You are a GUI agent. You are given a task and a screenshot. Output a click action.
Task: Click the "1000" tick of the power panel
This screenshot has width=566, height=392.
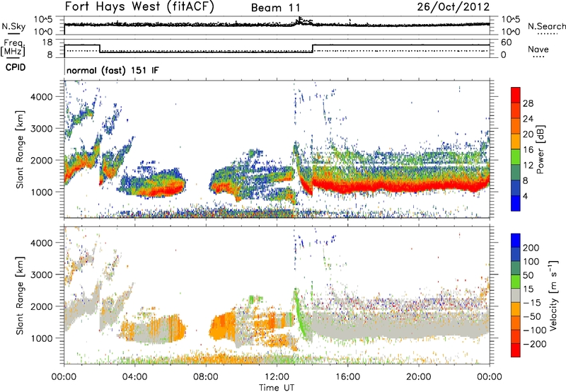(x=42, y=192)
